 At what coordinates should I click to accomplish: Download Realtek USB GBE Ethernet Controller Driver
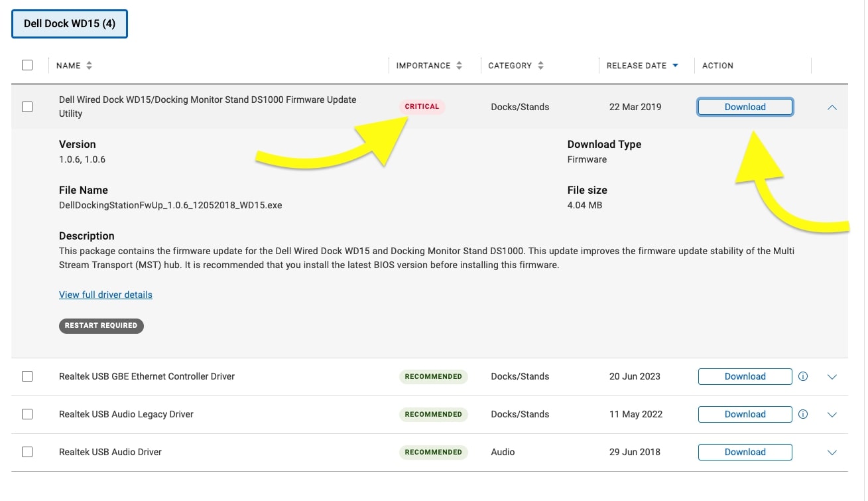click(x=745, y=376)
